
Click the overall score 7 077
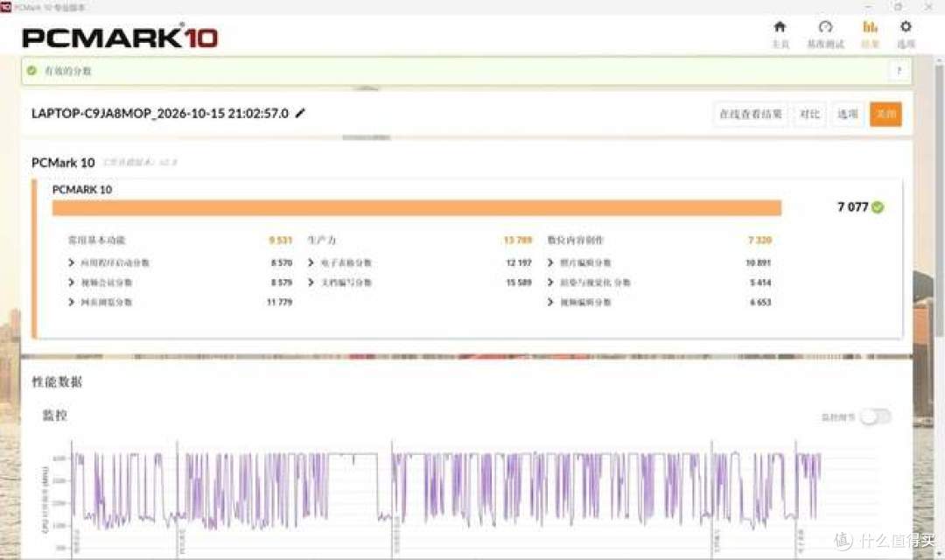click(x=853, y=207)
